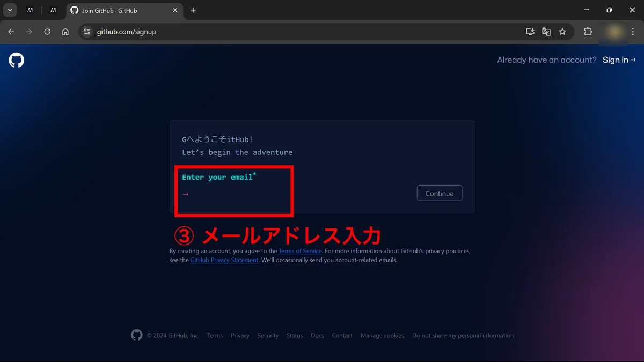Open the Terms of Service link

300,251
